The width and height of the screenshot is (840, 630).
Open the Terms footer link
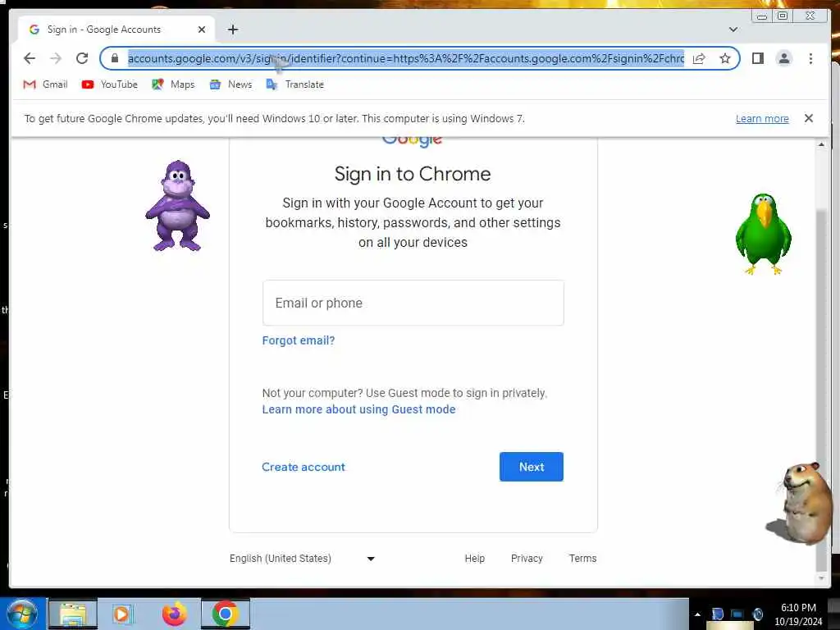(582, 558)
